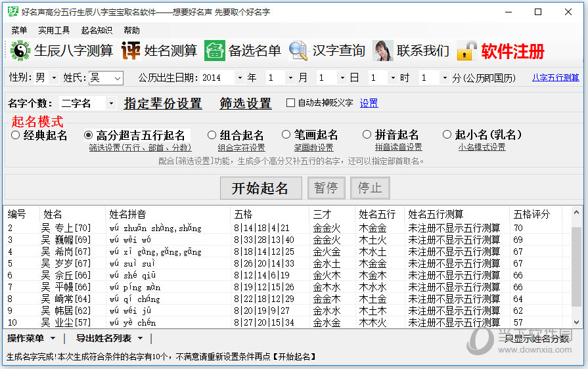Open the birth day dropdown
The width and height of the screenshot is (588, 369).
coord(342,78)
